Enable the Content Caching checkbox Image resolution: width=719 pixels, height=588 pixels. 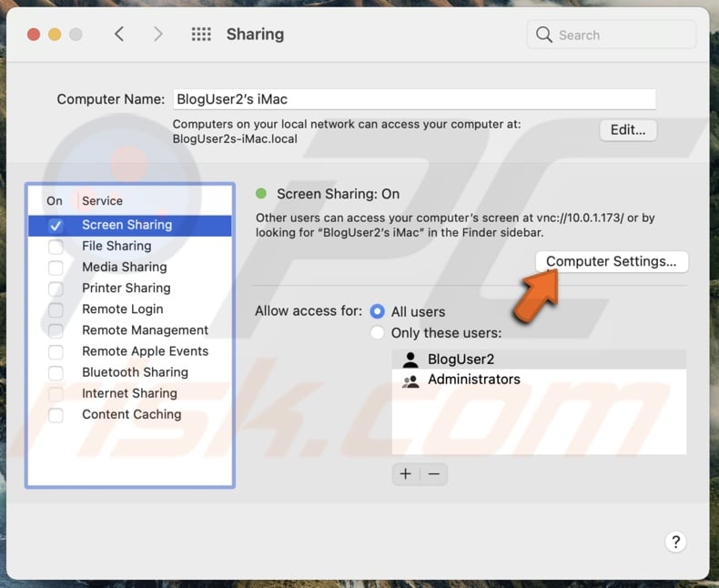(56, 415)
